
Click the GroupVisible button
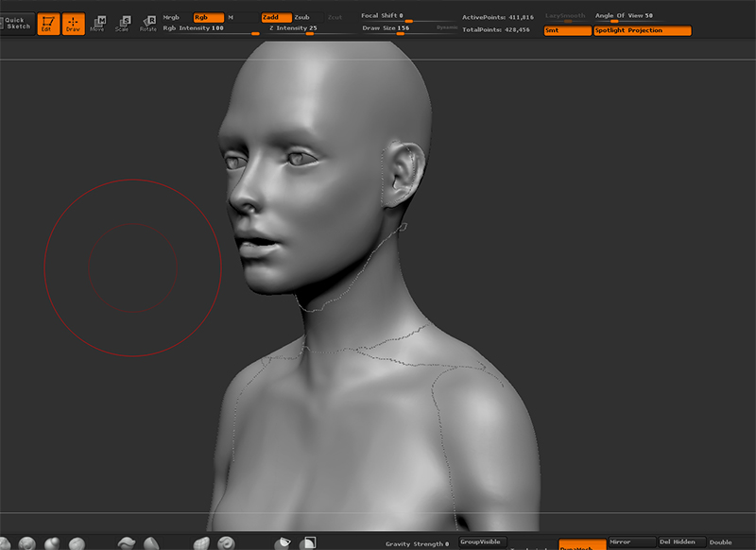(481, 542)
